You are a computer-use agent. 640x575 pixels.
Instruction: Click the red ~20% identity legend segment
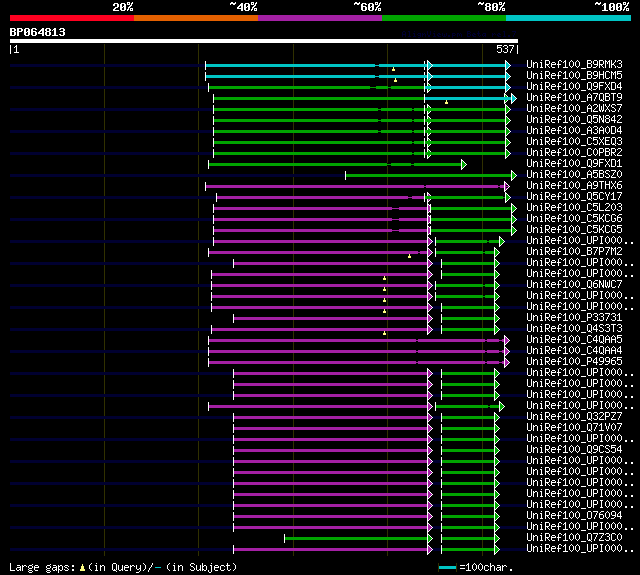72,18
